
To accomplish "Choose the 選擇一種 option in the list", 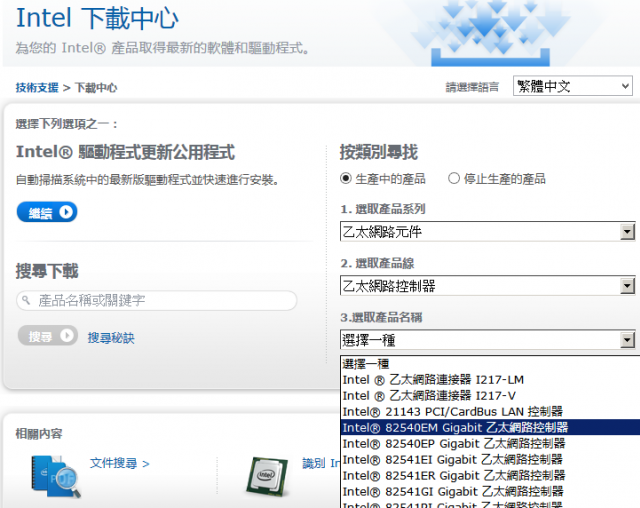I will [491, 364].
